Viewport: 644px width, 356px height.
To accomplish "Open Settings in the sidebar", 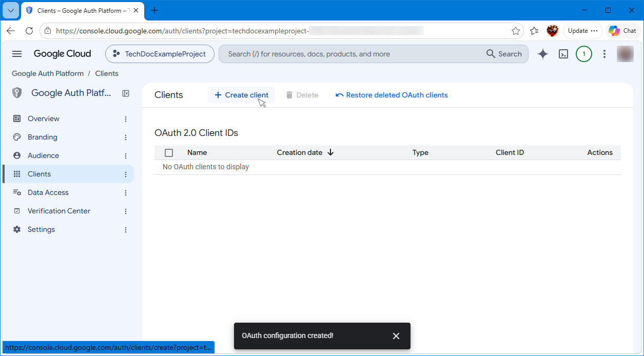I will tap(41, 229).
